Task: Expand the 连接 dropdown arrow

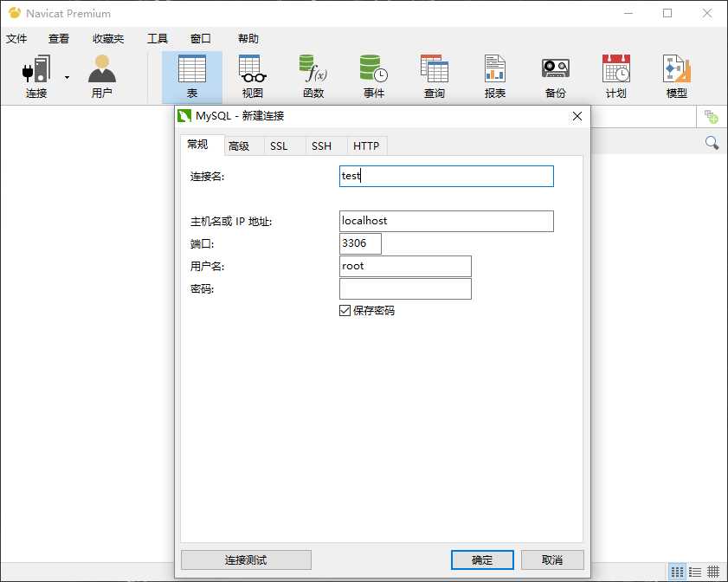Action: tap(68, 77)
